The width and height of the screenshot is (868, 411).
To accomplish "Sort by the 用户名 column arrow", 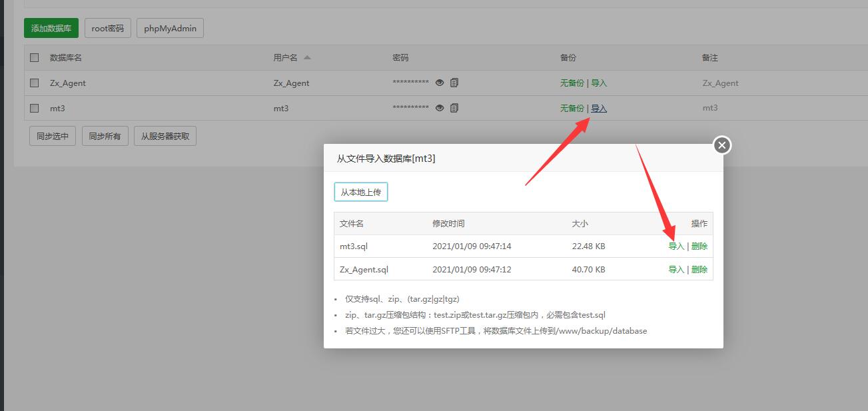I will click(307, 57).
